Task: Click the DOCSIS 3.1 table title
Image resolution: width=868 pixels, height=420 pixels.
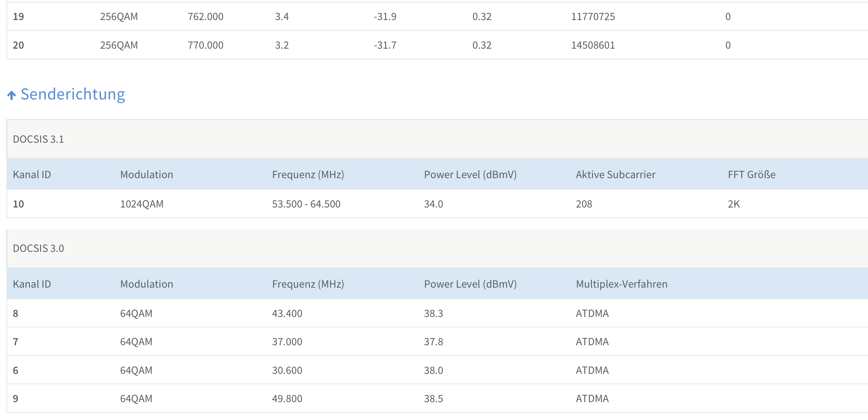Action: coord(38,139)
